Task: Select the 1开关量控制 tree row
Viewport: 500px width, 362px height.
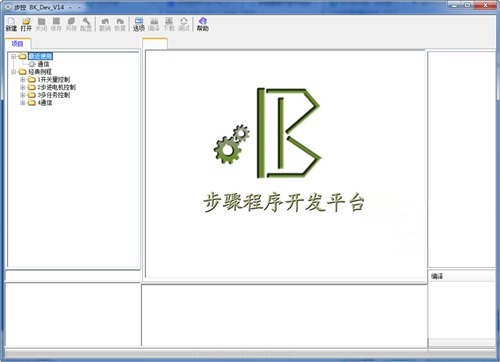Action: pyautogui.click(x=54, y=79)
